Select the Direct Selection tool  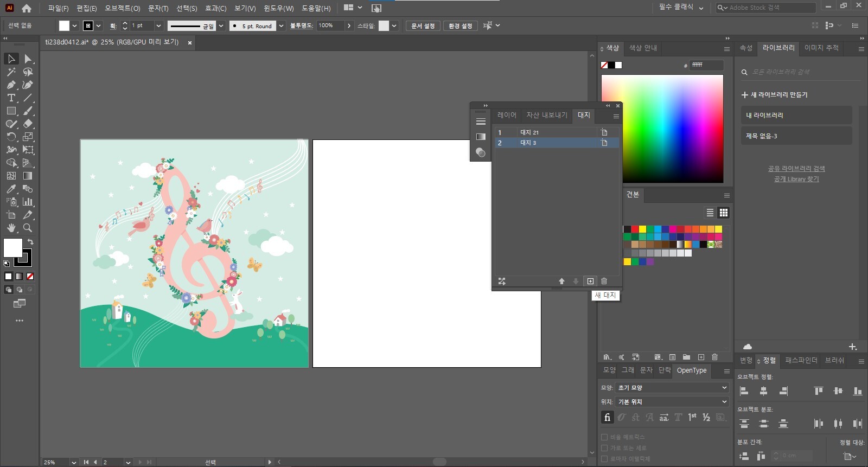pyautogui.click(x=28, y=59)
